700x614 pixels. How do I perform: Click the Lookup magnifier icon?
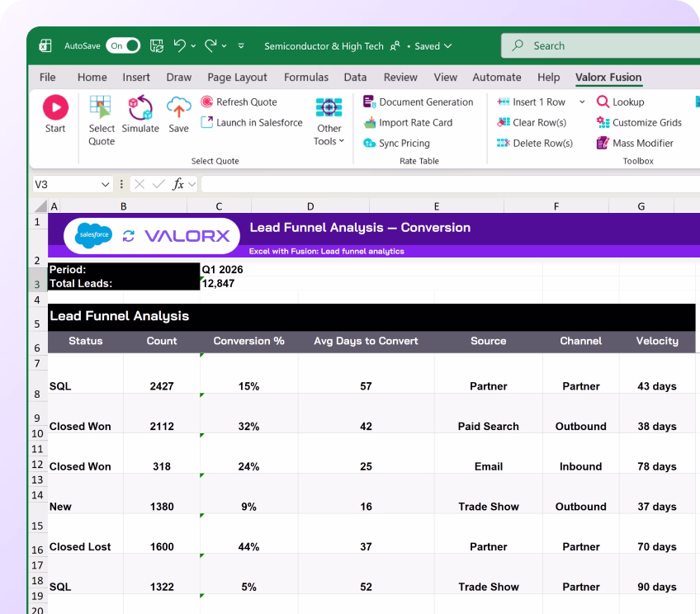point(603,102)
